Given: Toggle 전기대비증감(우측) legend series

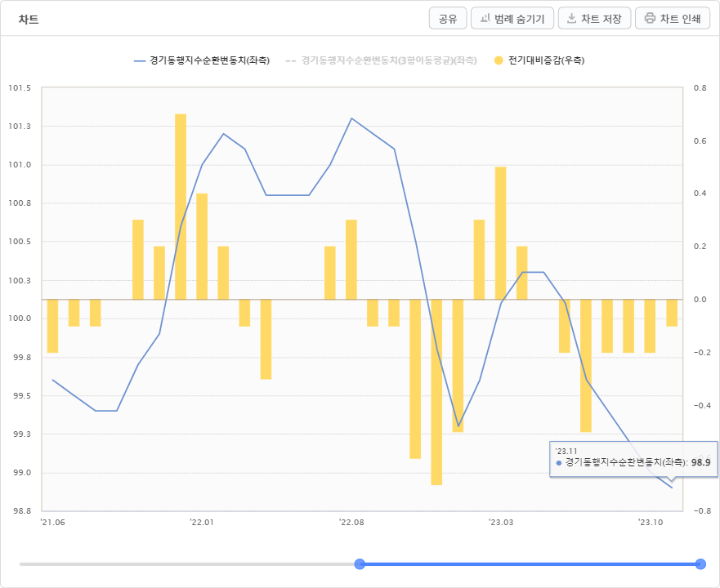Looking at the screenshot, I should pyautogui.click(x=539, y=60).
